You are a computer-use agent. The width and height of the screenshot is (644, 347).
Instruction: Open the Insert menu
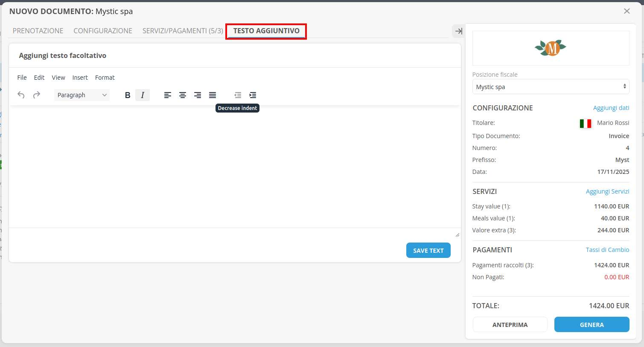pos(80,78)
